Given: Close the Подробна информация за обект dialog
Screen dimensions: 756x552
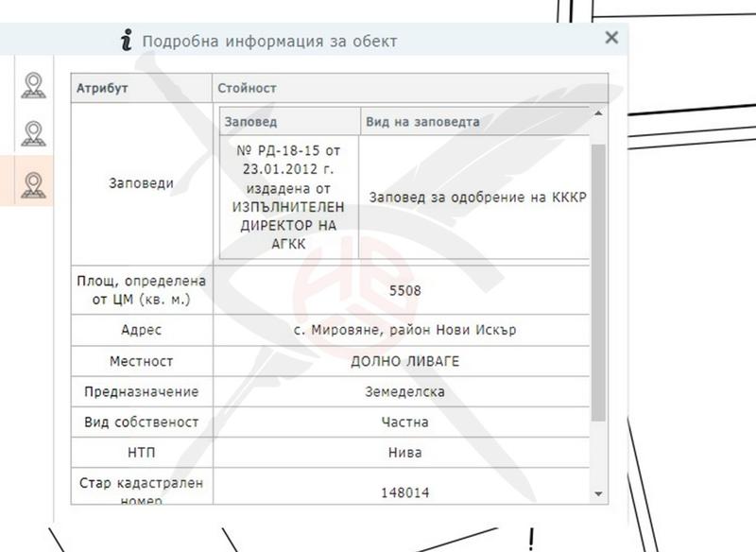Looking at the screenshot, I should (x=610, y=39).
